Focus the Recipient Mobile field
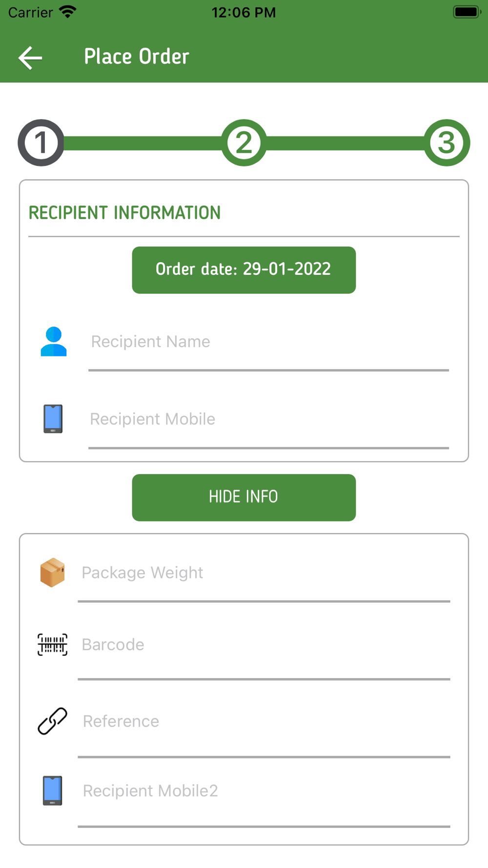This screenshot has width=488, height=868. (x=268, y=419)
